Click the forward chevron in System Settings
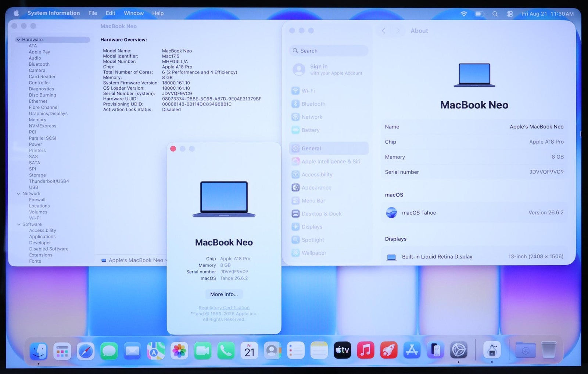The height and width of the screenshot is (374, 588). click(398, 31)
